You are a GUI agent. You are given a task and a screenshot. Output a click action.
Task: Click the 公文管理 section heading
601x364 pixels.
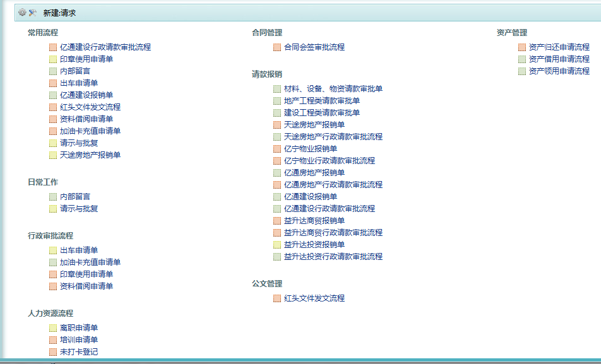click(267, 283)
